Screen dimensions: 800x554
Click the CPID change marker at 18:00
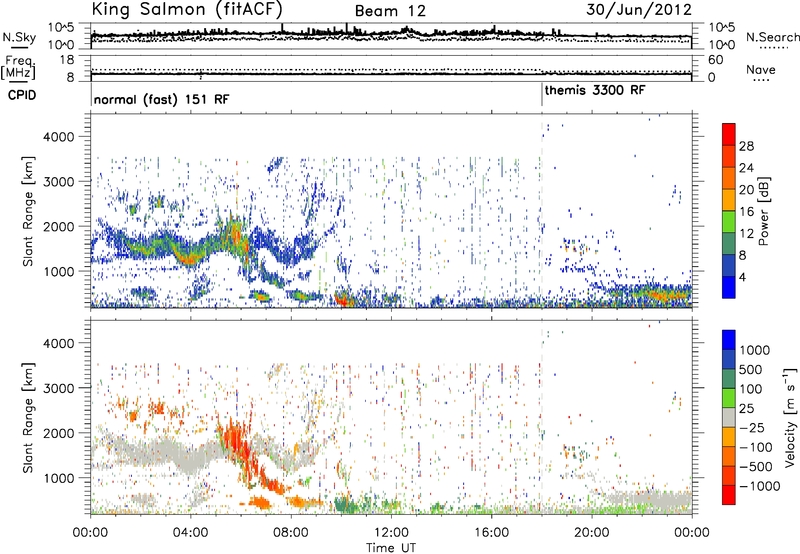(542, 95)
